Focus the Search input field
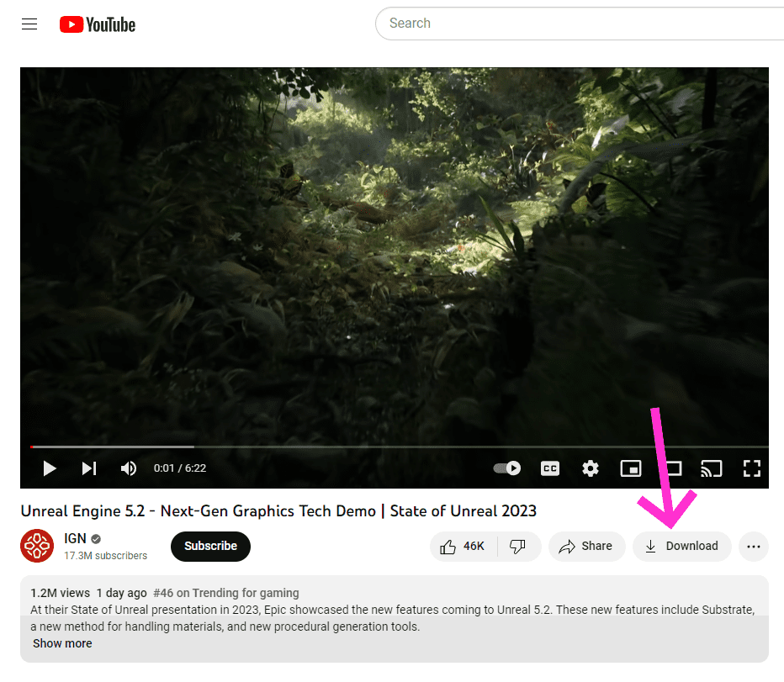Screen dimensions: 784x682 (580, 24)
